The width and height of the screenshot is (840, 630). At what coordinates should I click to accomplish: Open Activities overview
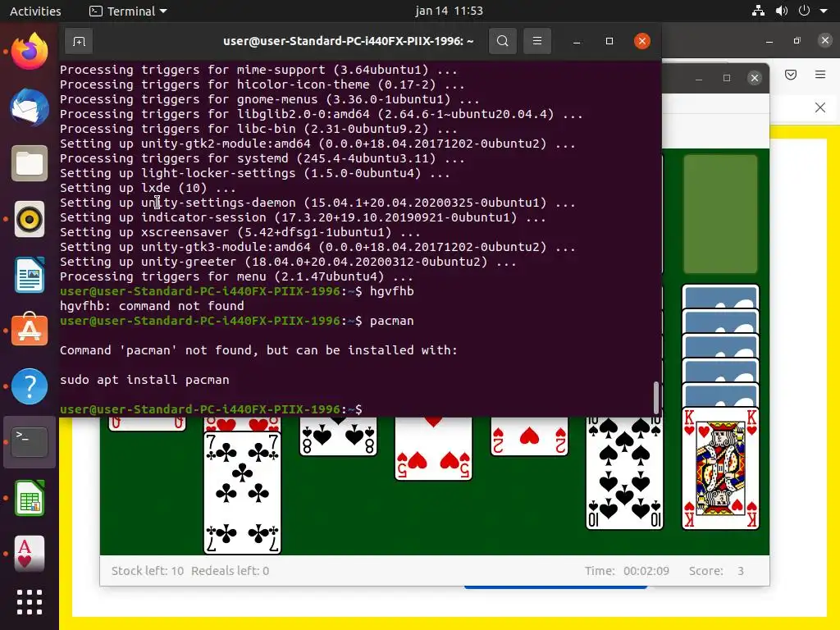35,11
